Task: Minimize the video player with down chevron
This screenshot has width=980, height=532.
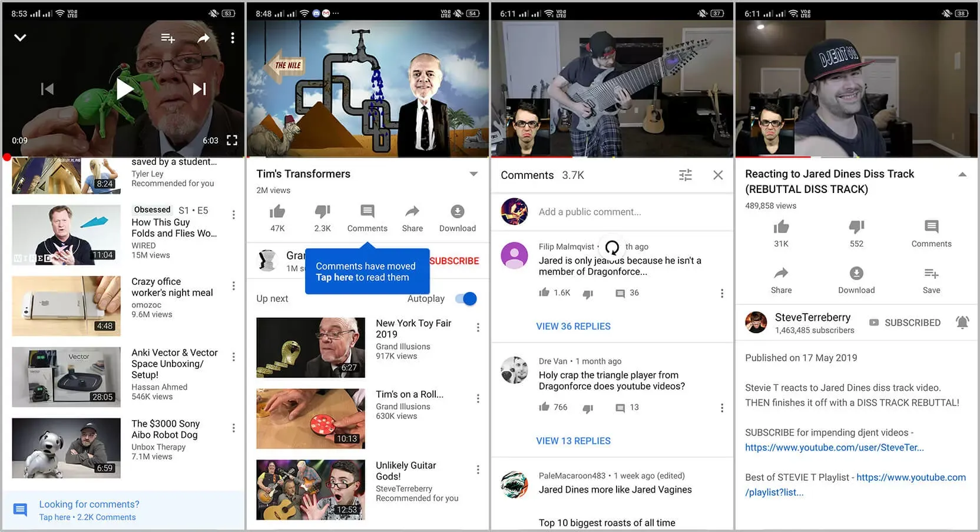Action: point(20,38)
